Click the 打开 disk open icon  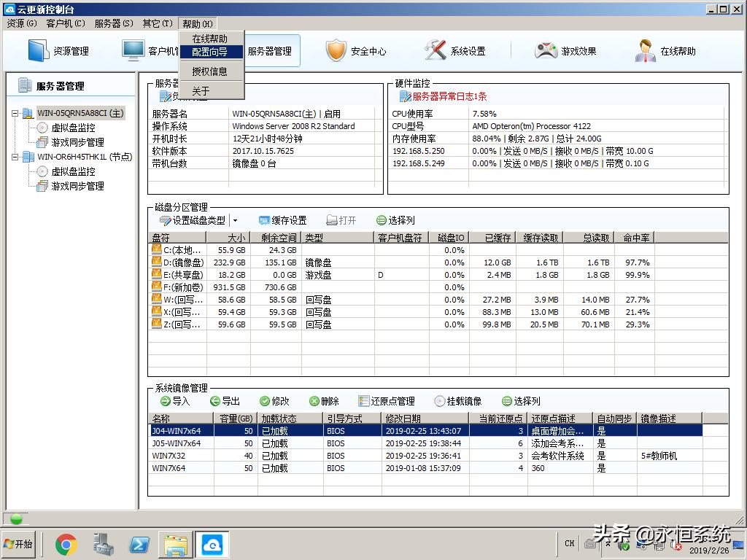tap(343, 219)
